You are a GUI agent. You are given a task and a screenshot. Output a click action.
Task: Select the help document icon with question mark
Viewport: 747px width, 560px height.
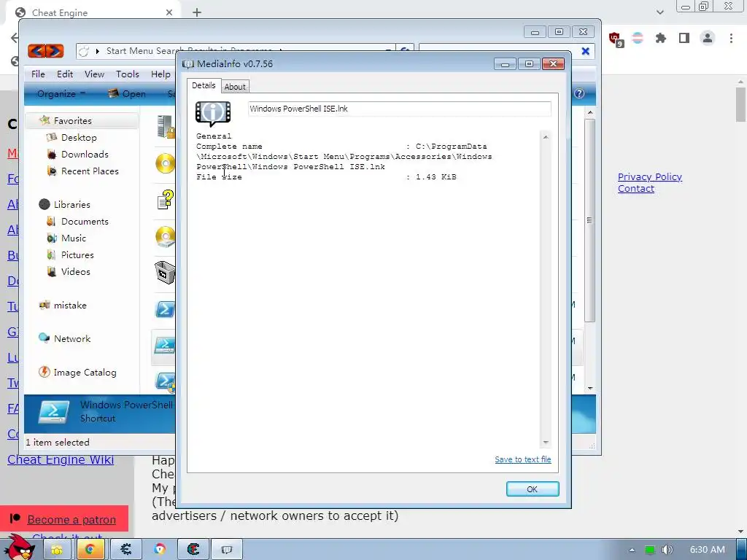[x=166, y=200]
